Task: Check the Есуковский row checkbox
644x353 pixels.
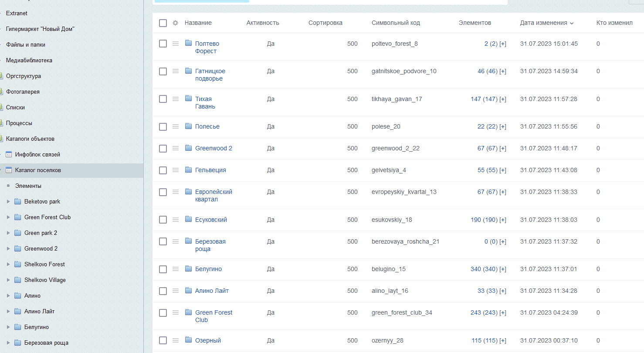Action: tap(163, 220)
